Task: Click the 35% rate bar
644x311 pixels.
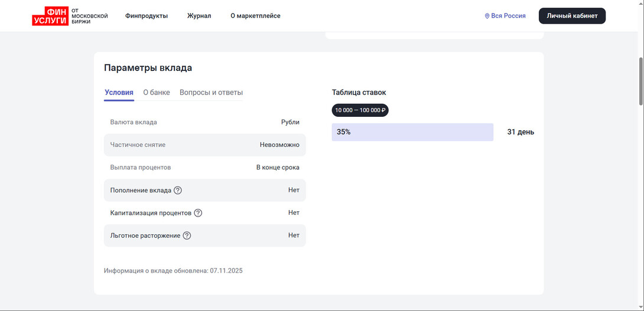Action: (412, 132)
